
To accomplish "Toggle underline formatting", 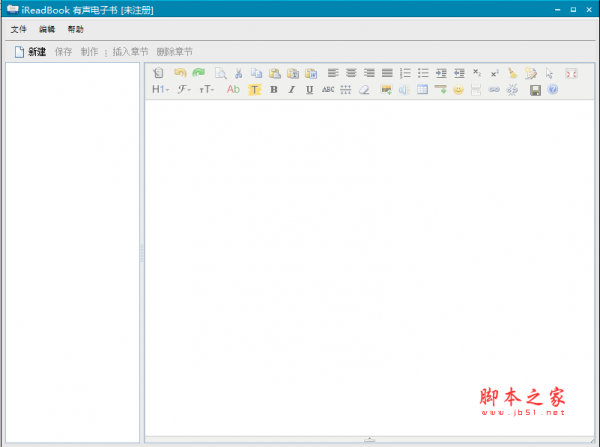I will coord(310,90).
